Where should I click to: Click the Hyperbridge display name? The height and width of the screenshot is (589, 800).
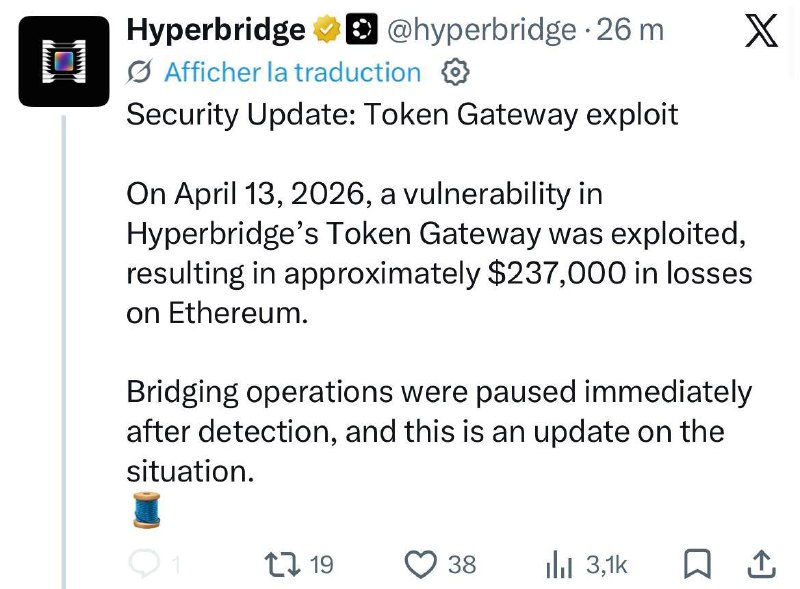coord(215,30)
